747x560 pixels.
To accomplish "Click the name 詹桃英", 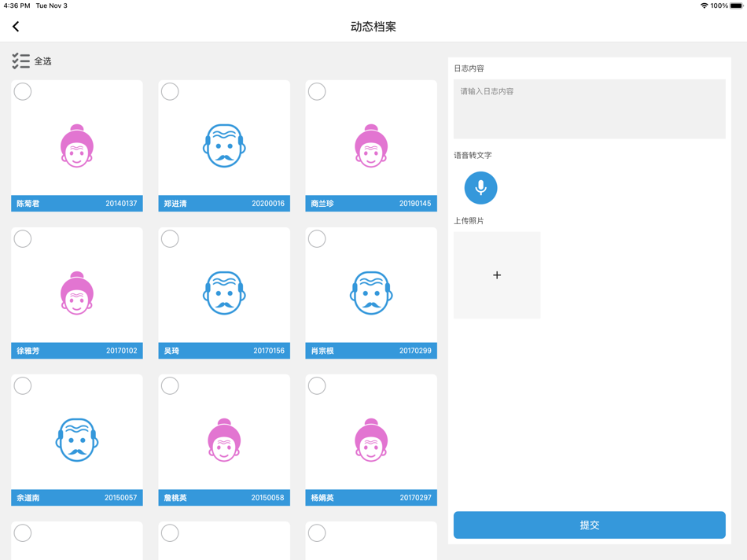I will [x=175, y=498].
